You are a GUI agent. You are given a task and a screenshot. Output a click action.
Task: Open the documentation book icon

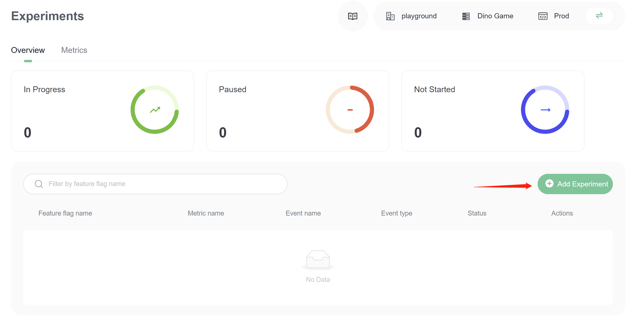tap(352, 16)
